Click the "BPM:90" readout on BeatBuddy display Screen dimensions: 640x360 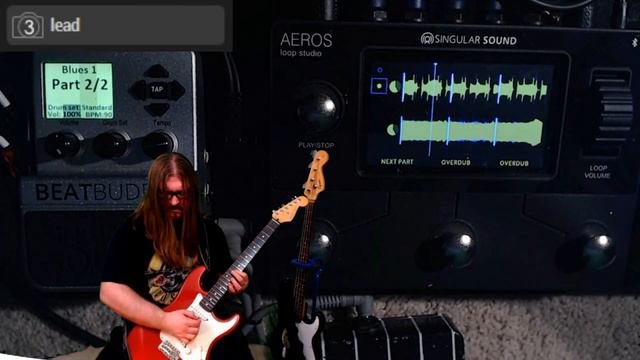[98, 115]
